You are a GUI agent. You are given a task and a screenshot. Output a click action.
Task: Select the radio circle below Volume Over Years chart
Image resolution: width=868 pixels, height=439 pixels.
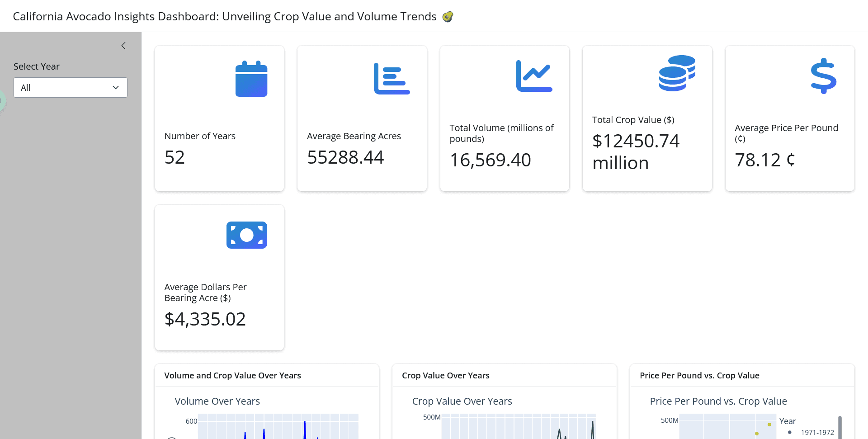(x=172, y=437)
